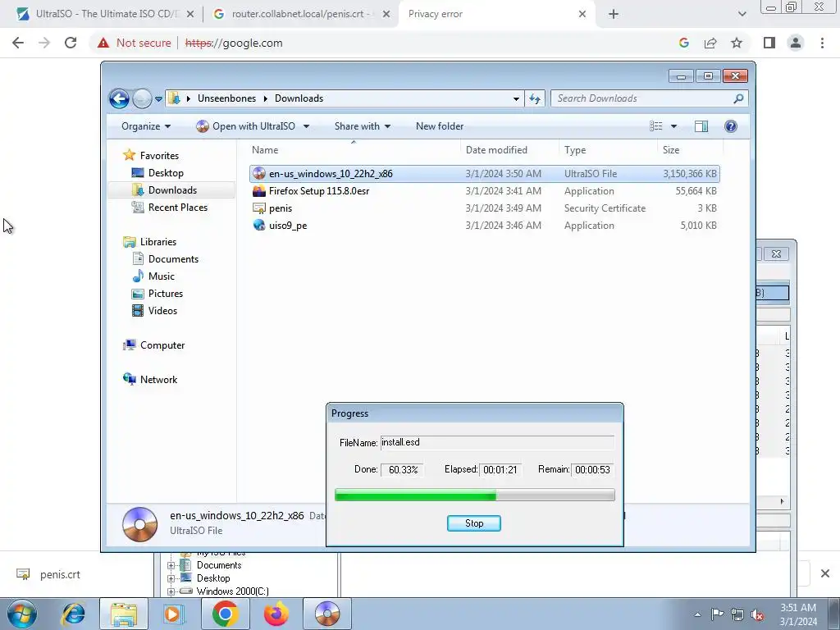Open the Chrome profile avatar
This screenshot has height=630, width=840.
pos(796,43)
